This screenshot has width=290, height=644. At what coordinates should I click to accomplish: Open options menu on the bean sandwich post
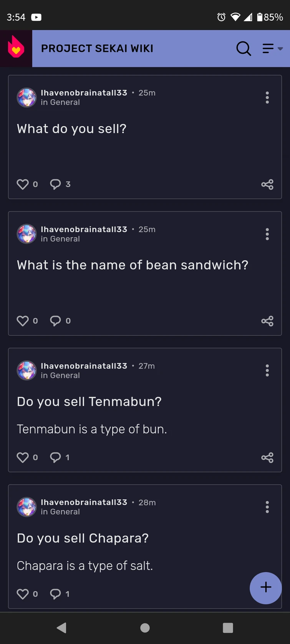click(267, 234)
